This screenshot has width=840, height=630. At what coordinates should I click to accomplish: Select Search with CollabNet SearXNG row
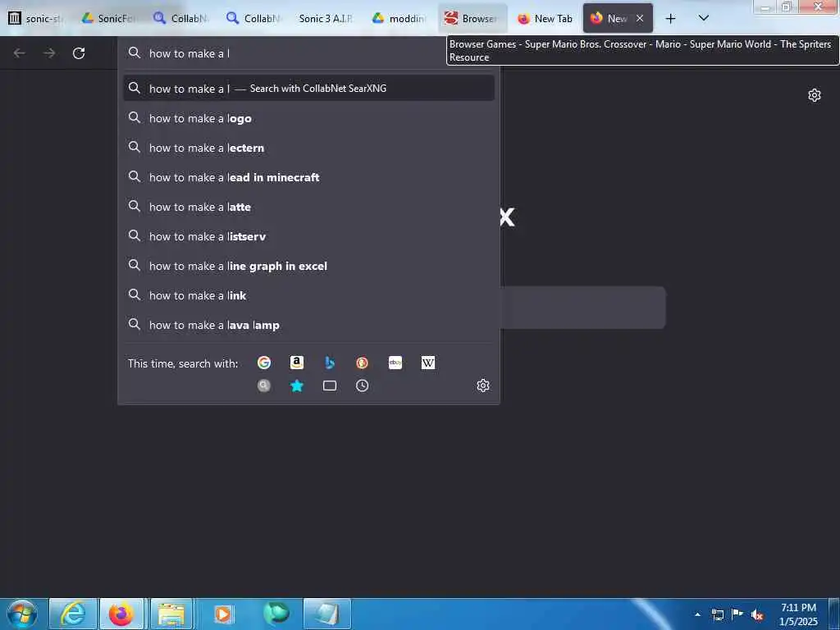(308, 89)
